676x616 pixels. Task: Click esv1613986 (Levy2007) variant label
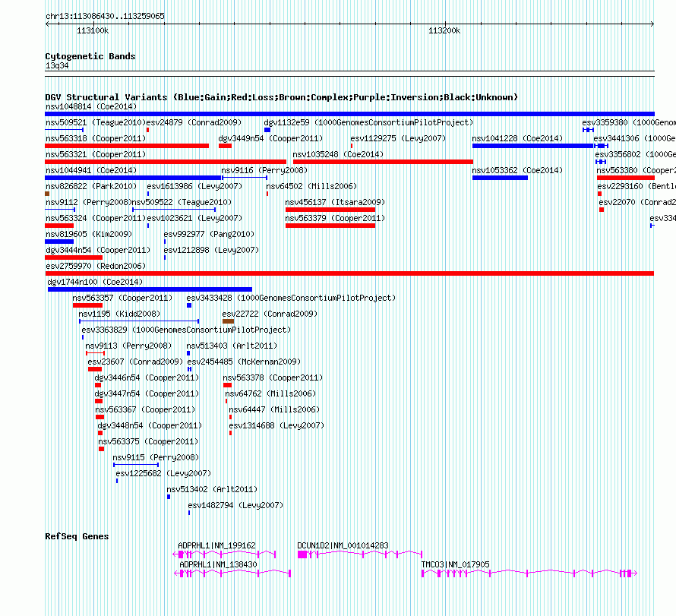click(194, 186)
